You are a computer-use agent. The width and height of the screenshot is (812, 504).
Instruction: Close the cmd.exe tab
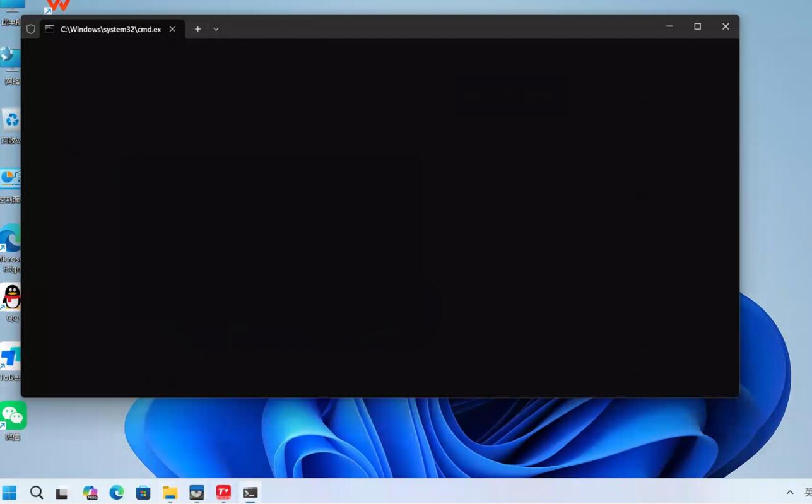pyautogui.click(x=172, y=29)
